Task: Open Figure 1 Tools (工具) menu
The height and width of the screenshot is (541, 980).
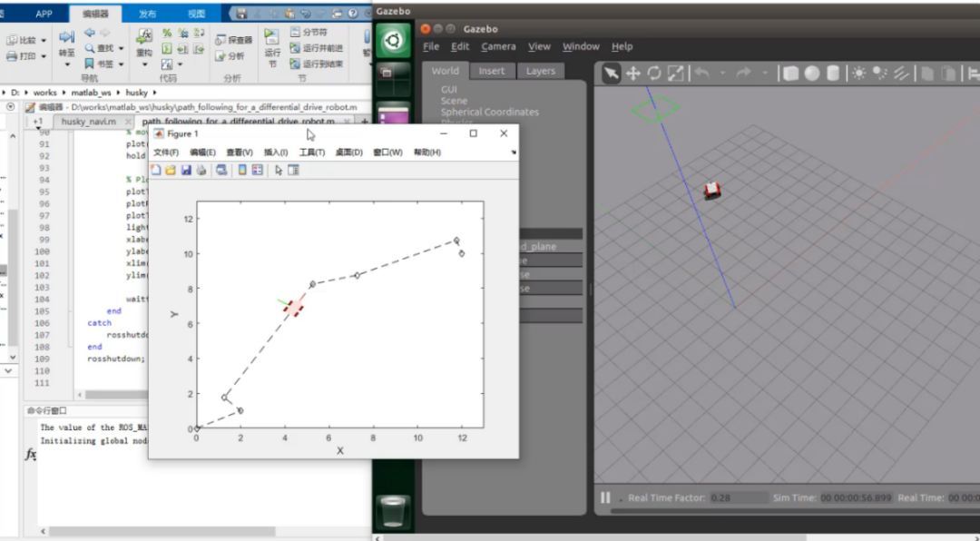Action: [312, 152]
